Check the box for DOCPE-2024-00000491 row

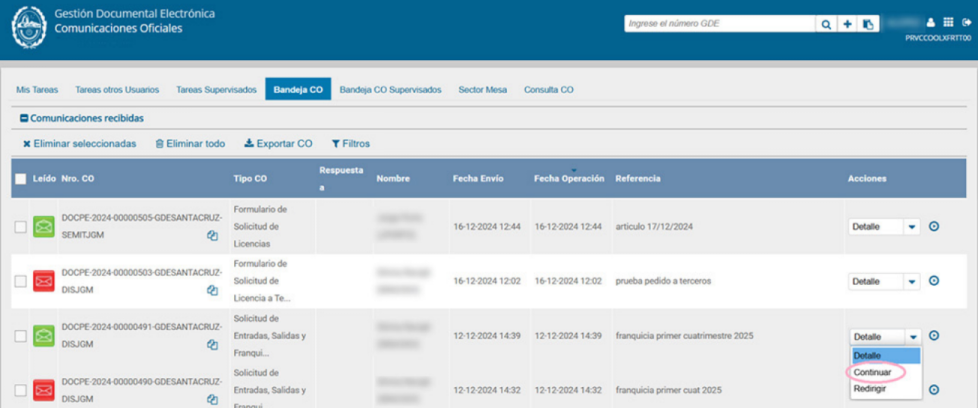(x=21, y=336)
